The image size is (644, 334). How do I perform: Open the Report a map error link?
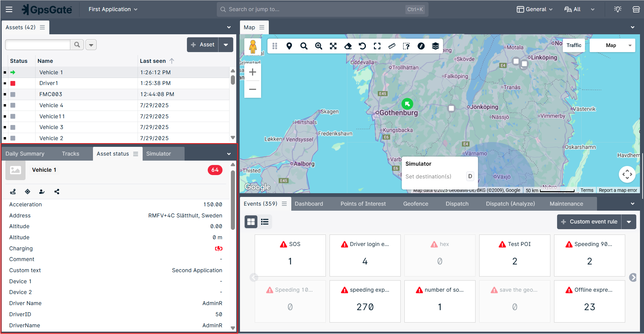click(618, 190)
